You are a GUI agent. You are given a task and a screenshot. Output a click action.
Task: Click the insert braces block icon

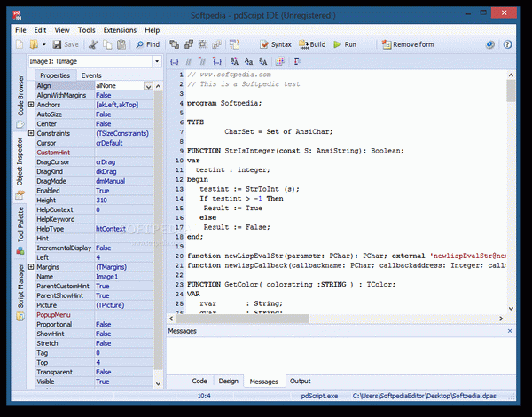(175, 61)
